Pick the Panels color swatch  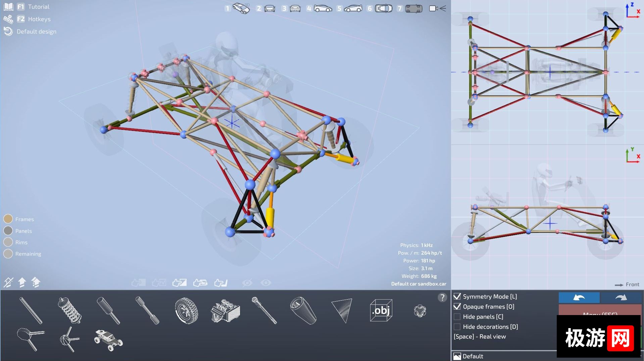(x=8, y=231)
